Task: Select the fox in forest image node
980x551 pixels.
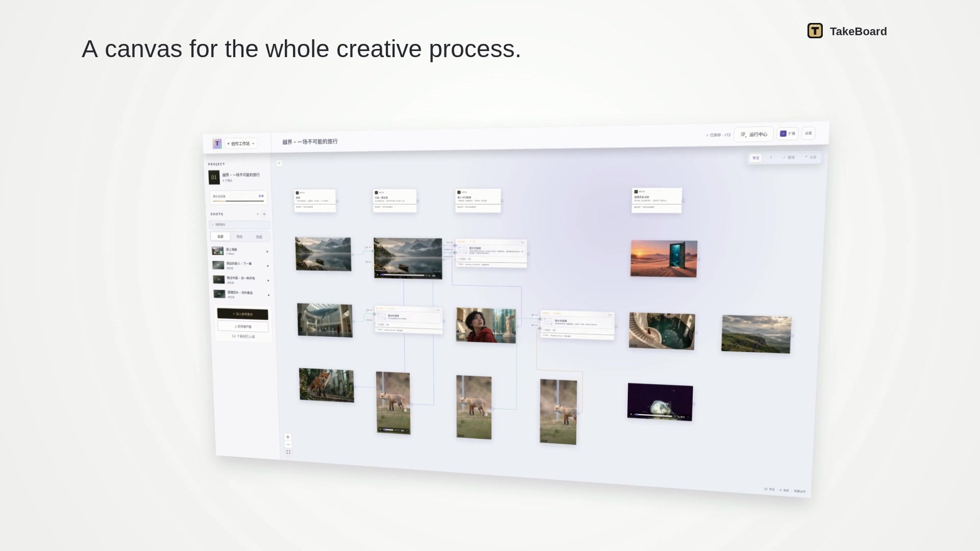Action: [327, 385]
